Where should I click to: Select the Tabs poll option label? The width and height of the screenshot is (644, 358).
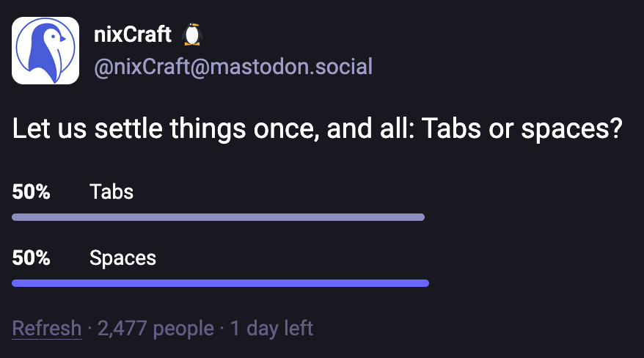pyautogui.click(x=111, y=192)
